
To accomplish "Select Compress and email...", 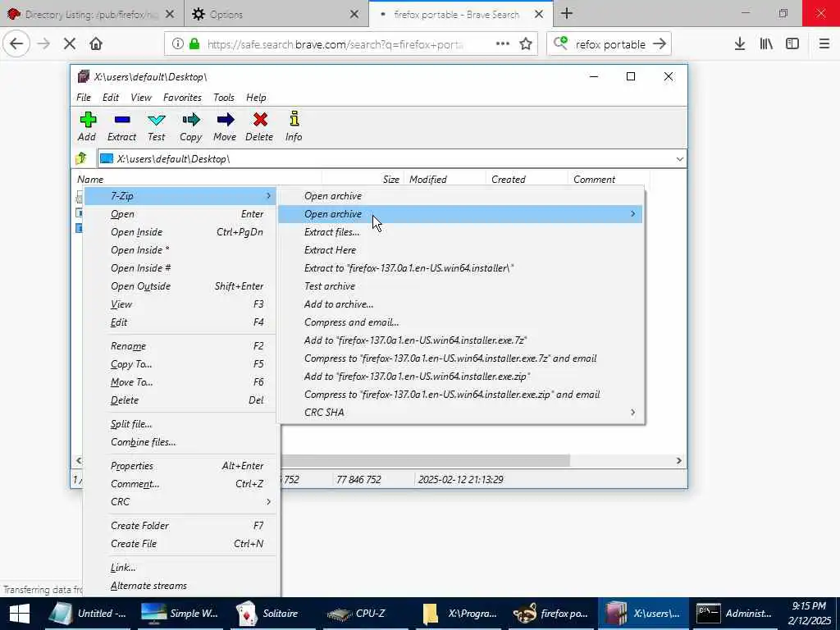I will pos(461,322).
